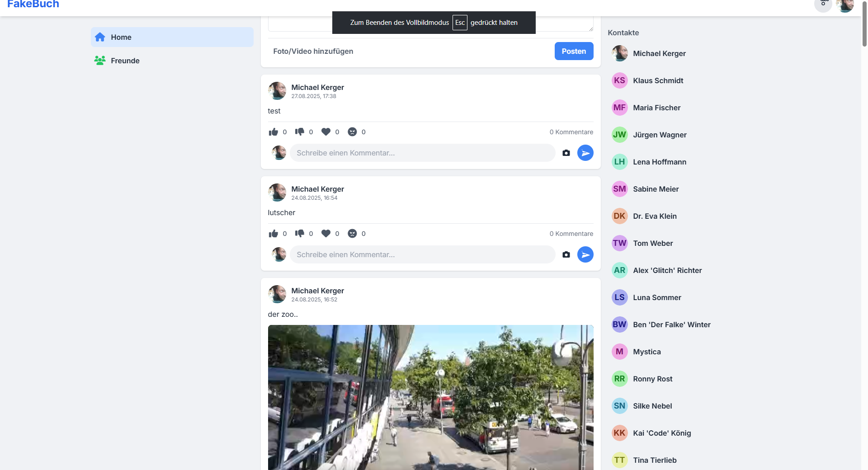Click thumbs up on the 'test' post
868x470 pixels.
[274, 132]
